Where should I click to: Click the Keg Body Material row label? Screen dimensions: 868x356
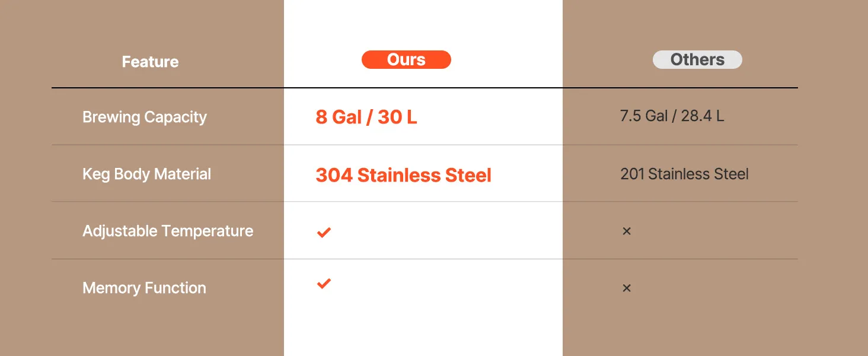(x=146, y=174)
